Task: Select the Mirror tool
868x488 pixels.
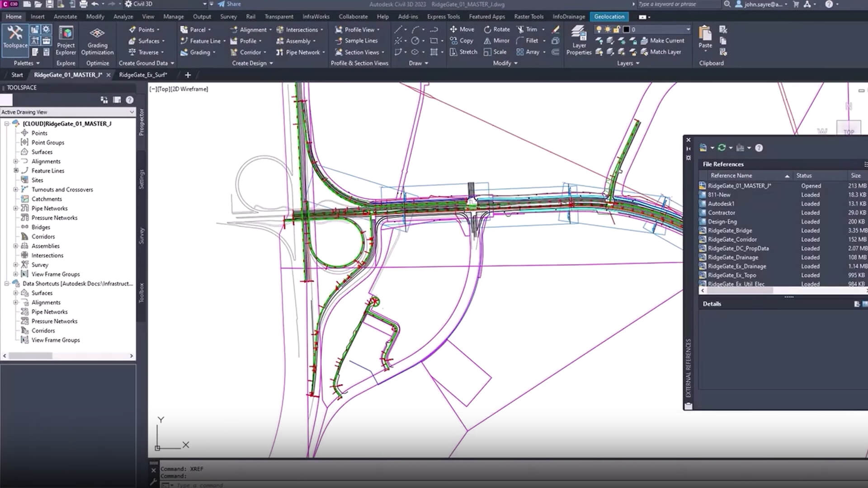Action: click(496, 41)
